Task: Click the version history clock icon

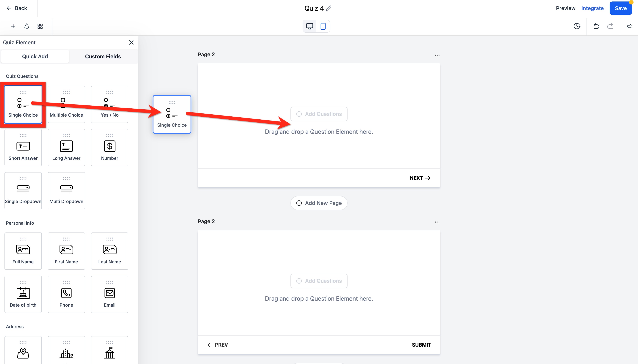Action: [577, 26]
